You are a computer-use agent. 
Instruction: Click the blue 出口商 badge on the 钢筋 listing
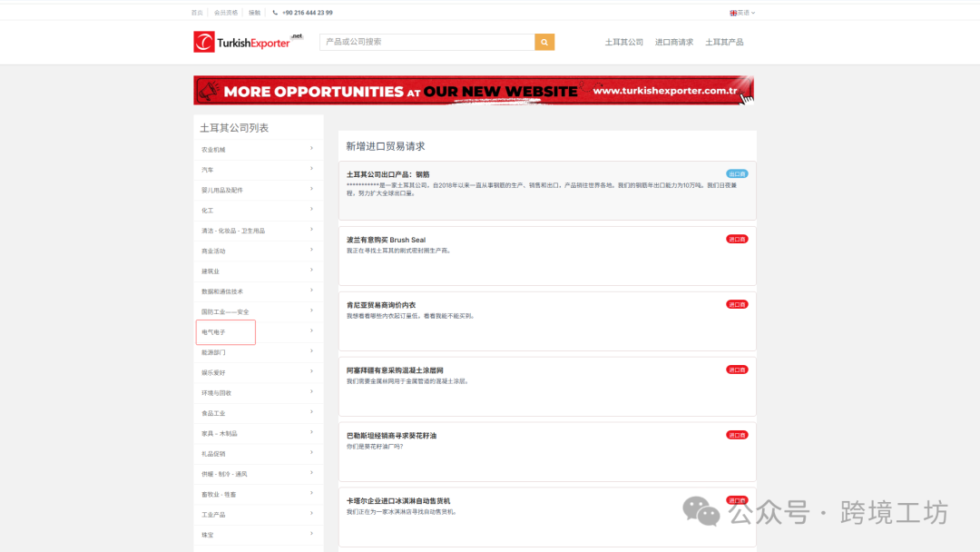coord(737,173)
